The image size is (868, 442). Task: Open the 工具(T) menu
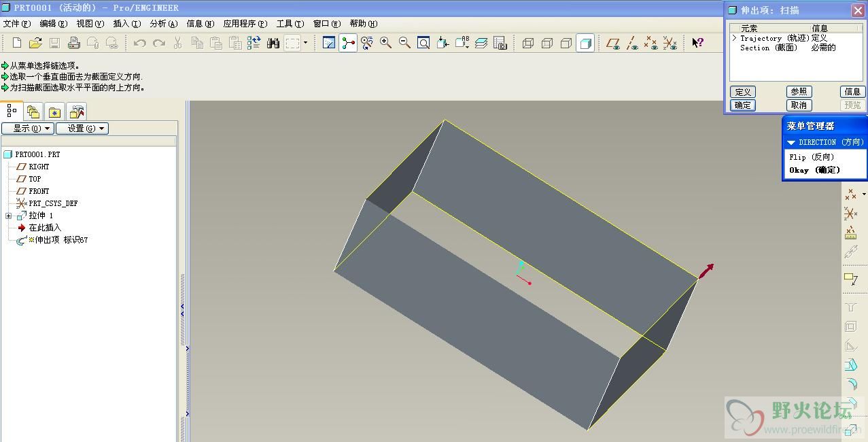click(290, 23)
